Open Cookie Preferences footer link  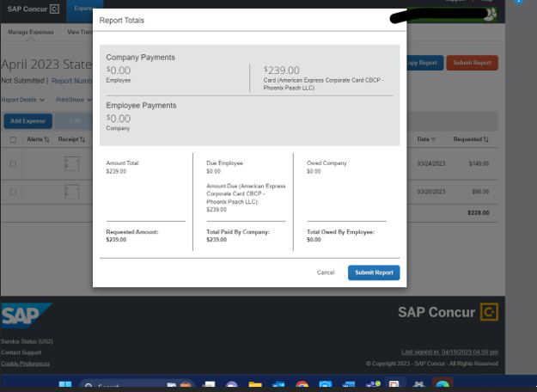point(25,364)
